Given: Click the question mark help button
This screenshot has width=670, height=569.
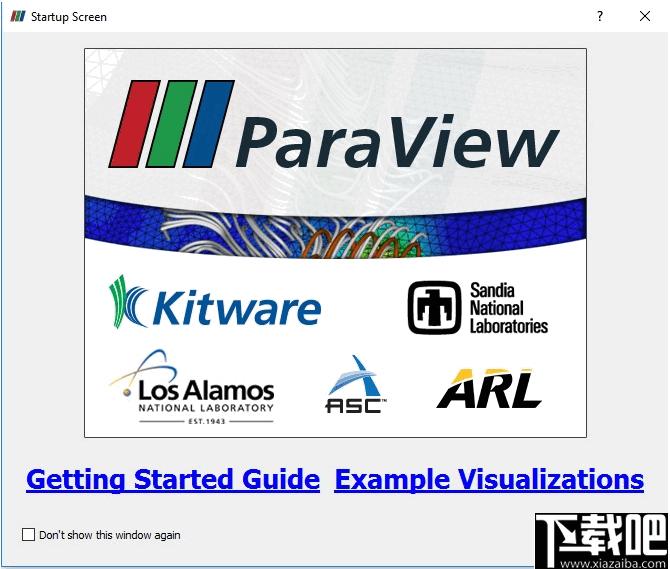Looking at the screenshot, I should click(600, 16).
